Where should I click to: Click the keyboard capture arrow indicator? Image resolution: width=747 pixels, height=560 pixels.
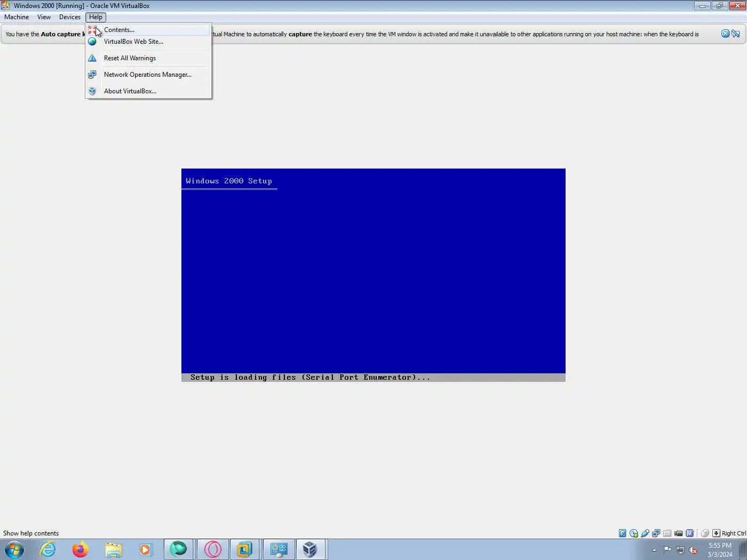pyautogui.click(x=716, y=533)
